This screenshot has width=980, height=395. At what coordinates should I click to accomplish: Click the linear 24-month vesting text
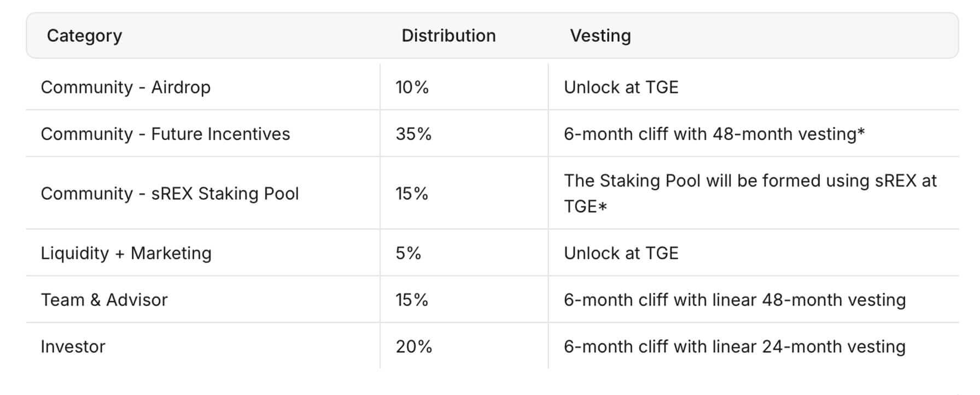tap(734, 347)
